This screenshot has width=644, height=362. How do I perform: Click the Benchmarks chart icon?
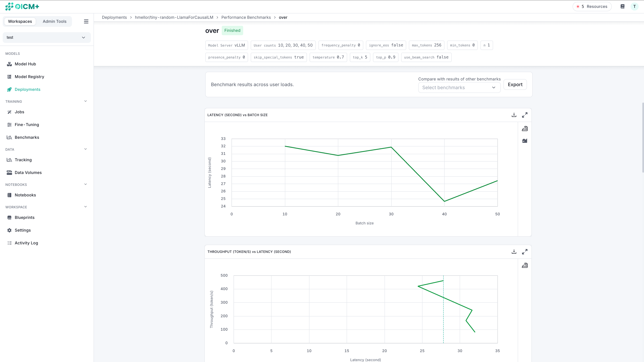coord(9,137)
